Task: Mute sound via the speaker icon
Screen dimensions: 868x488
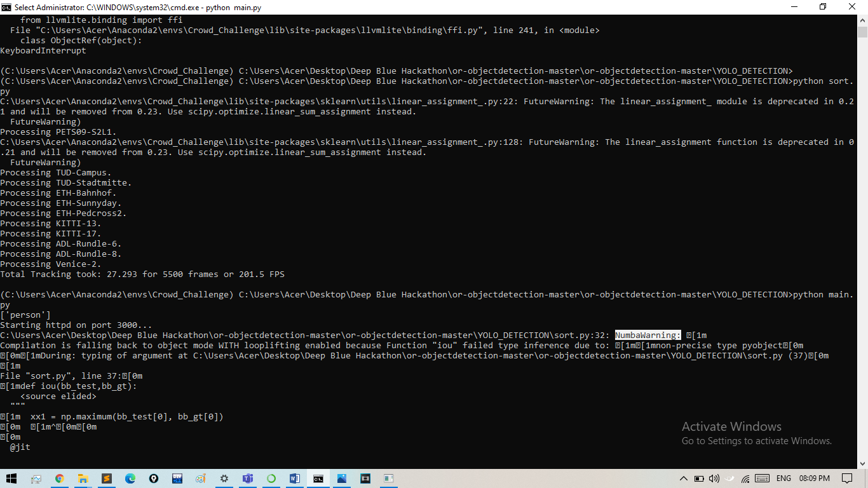Action: [x=714, y=478]
